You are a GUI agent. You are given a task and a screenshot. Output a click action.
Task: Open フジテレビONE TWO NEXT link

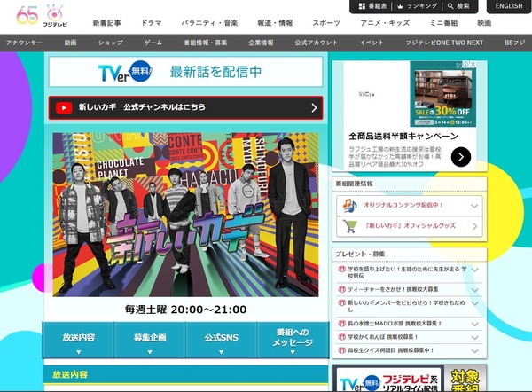444,43
